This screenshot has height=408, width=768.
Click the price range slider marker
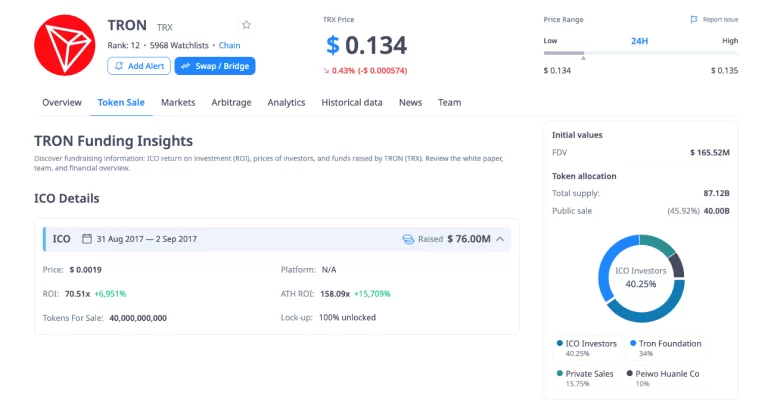pos(584,57)
